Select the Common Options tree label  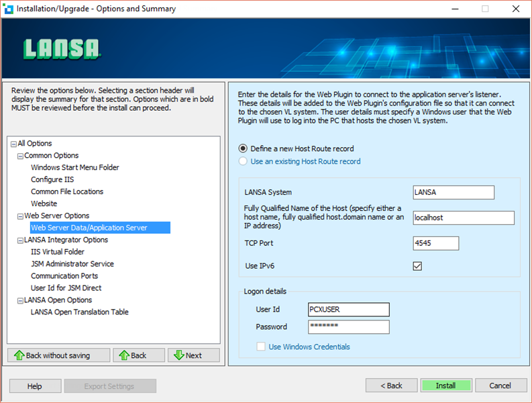click(51, 156)
